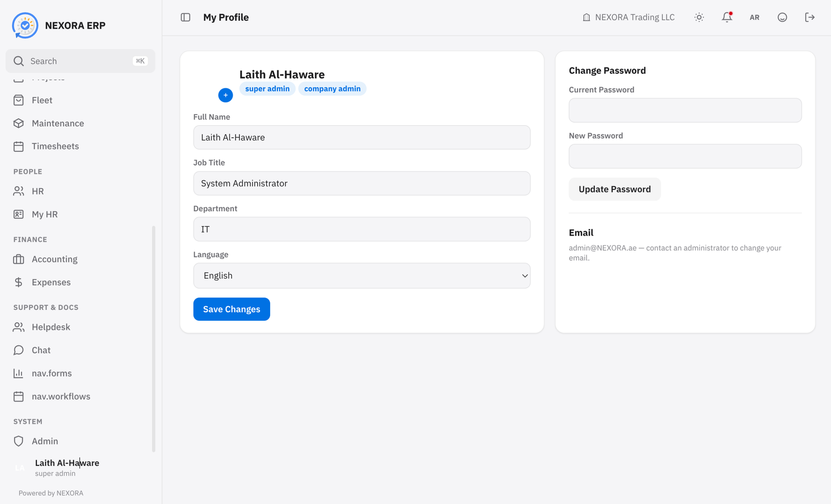Click the company admin role badge
Viewport: 831px width, 504px height.
point(332,89)
